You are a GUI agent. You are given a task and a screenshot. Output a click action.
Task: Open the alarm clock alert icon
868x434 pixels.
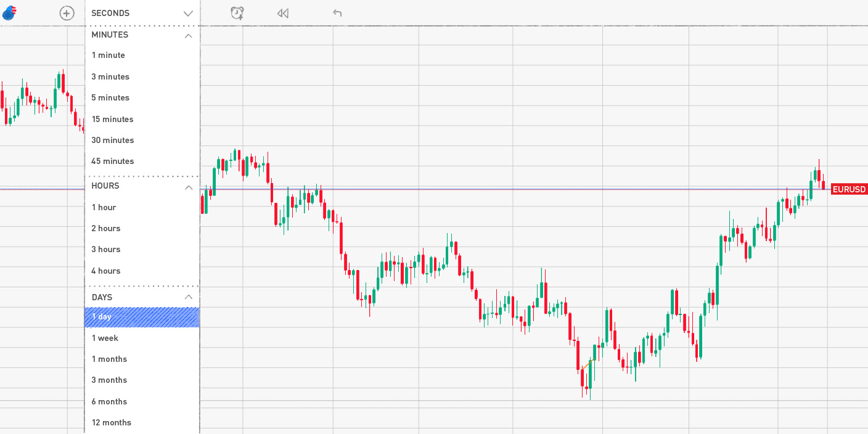pos(237,12)
